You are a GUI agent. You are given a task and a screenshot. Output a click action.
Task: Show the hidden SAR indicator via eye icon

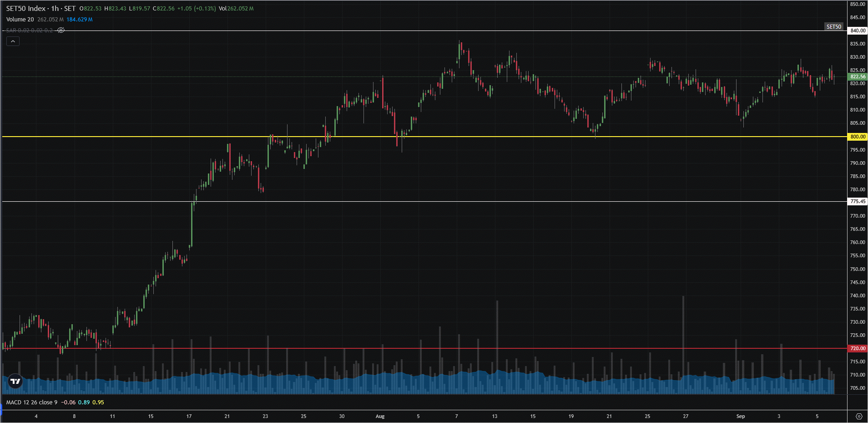pos(61,30)
